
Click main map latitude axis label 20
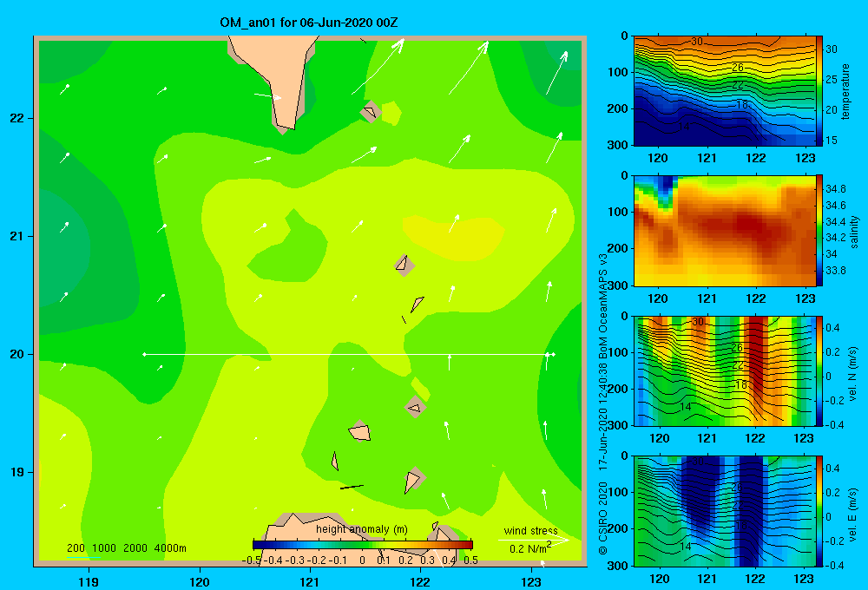coord(16,354)
